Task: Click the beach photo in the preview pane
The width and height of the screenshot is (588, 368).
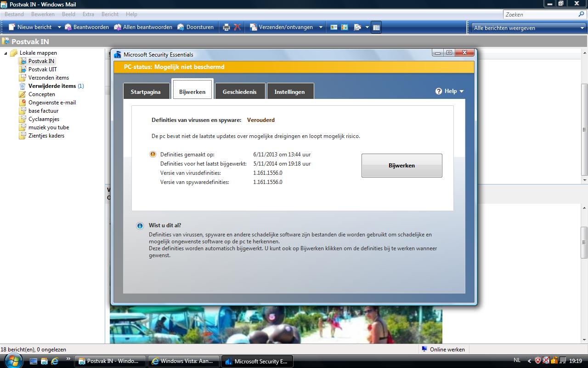Action: pos(276,325)
